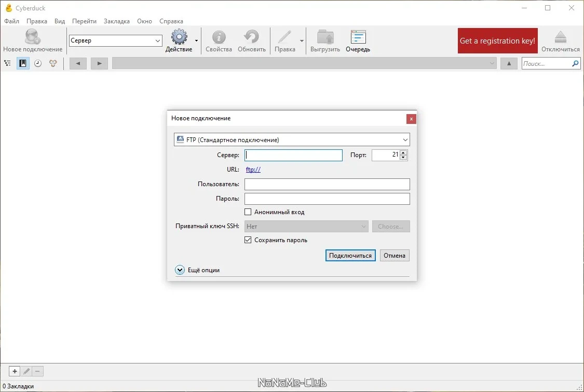Uncheck the Сохранить пароль checkbox
This screenshot has width=584, height=392.
point(248,240)
